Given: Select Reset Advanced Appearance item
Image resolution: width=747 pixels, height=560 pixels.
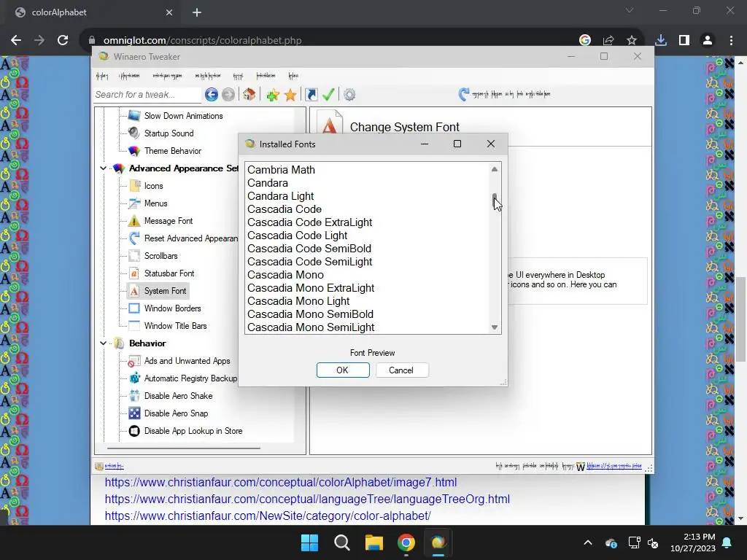Looking at the screenshot, I should 190,238.
